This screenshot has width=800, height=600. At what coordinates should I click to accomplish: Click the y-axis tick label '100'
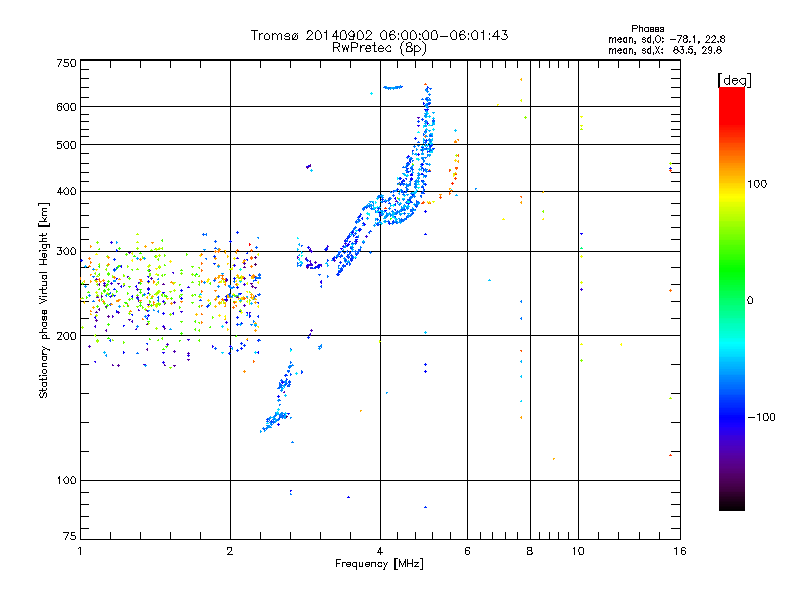(x=67, y=481)
